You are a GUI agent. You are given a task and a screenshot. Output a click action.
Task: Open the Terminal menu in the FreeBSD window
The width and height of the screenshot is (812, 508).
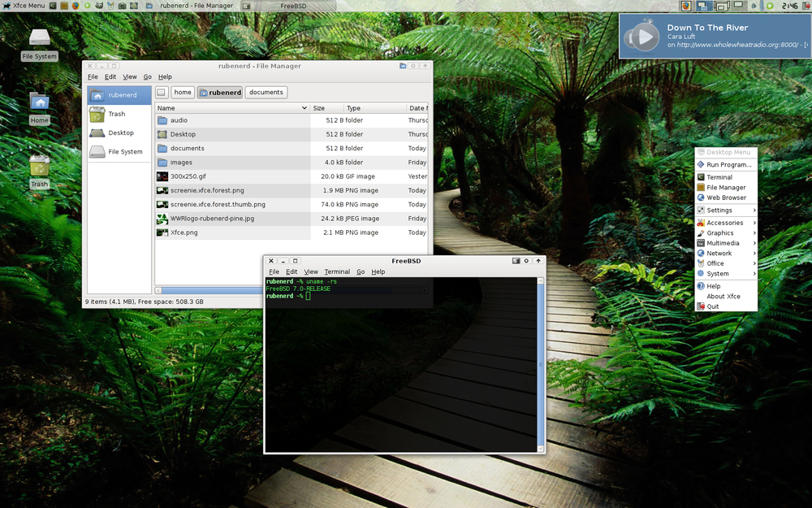tap(337, 271)
